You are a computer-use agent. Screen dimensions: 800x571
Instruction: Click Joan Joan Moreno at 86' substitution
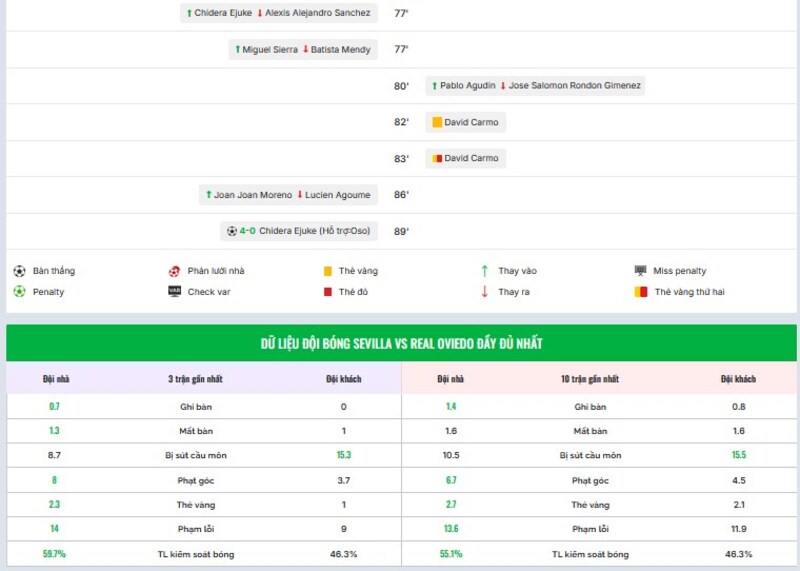(x=253, y=195)
